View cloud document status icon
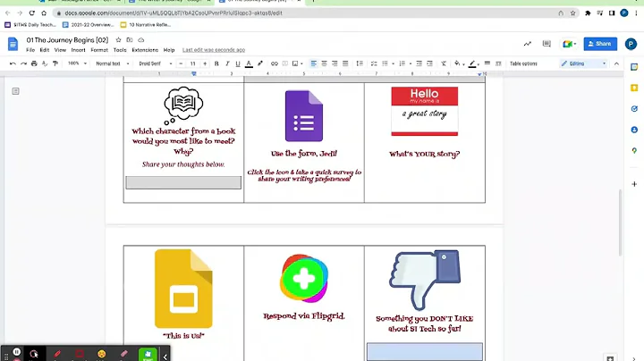The height and width of the screenshot is (361, 644). 141,40
